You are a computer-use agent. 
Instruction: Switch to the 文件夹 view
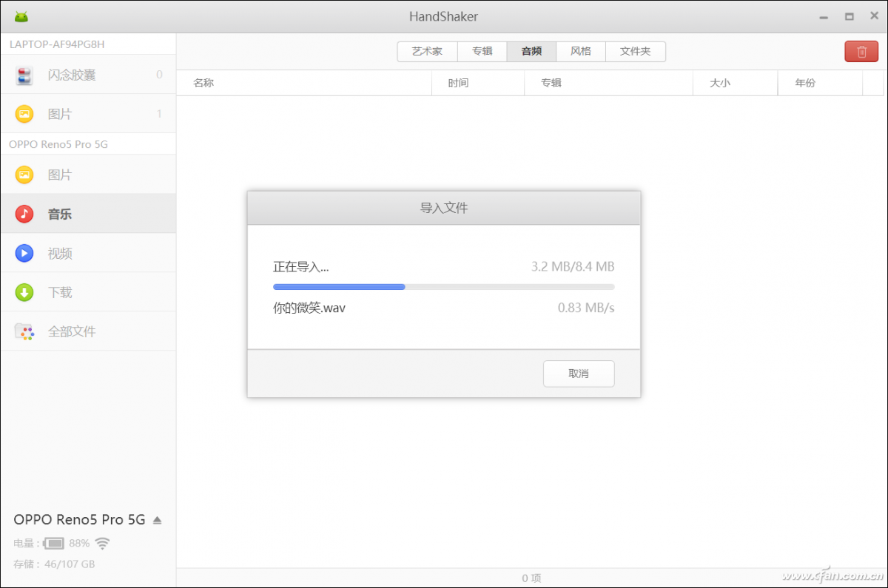tap(635, 51)
